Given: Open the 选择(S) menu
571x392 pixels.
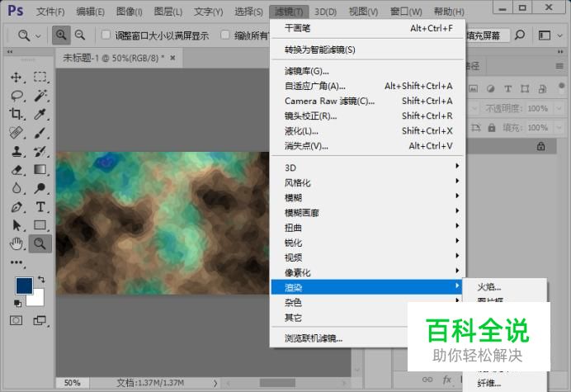Looking at the screenshot, I should [x=248, y=12].
